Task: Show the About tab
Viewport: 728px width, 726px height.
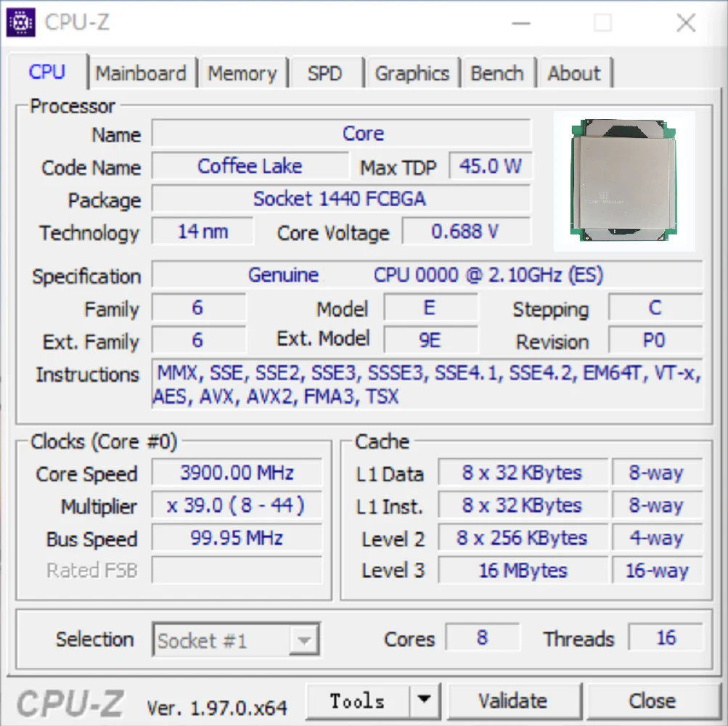Action: click(x=574, y=73)
